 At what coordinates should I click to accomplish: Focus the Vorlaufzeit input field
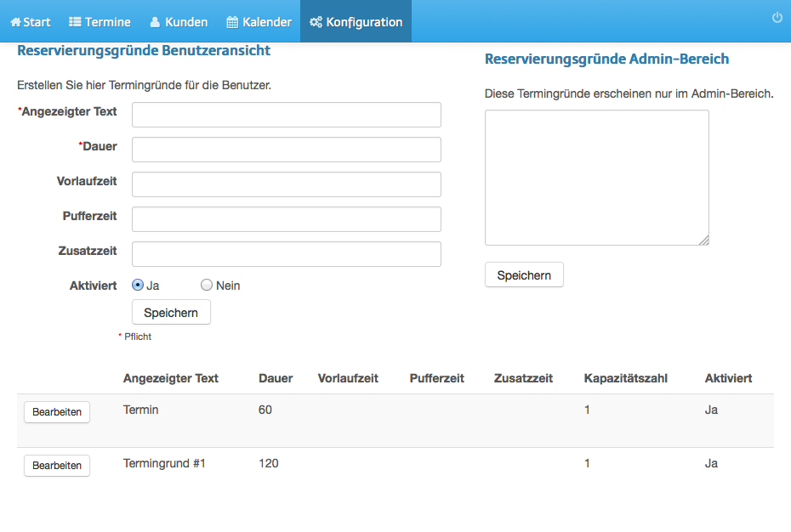[x=287, y=184]
